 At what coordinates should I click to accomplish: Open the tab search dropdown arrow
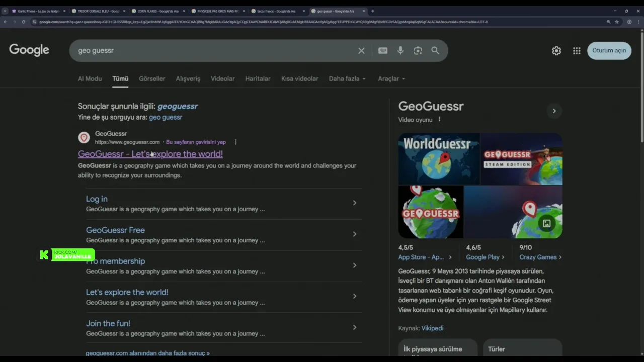5,11
